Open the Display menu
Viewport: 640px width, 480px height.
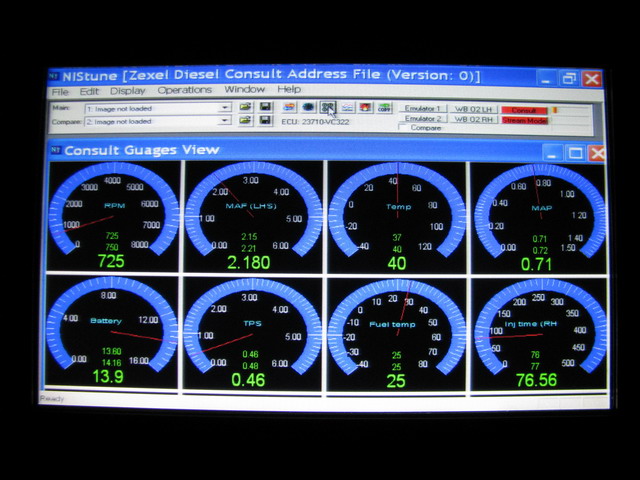[128, 91]
